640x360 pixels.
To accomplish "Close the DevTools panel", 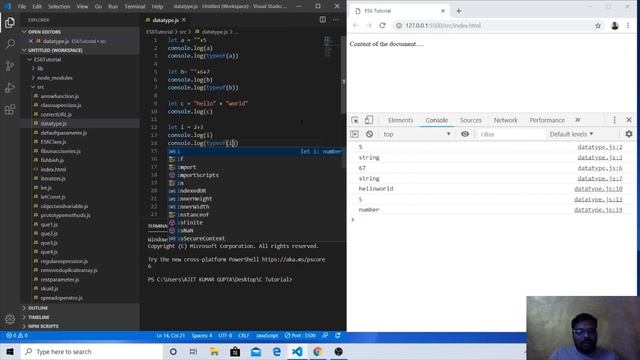I will (629, 120).
